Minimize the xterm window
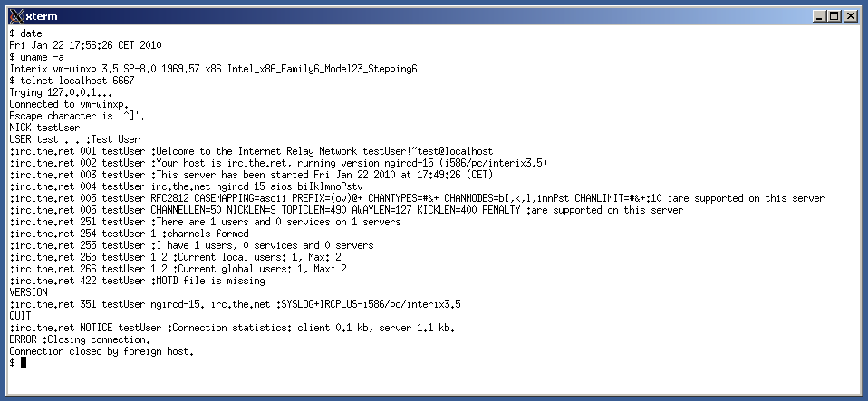This screenshot has height=401, width=868. pos(819,16)
